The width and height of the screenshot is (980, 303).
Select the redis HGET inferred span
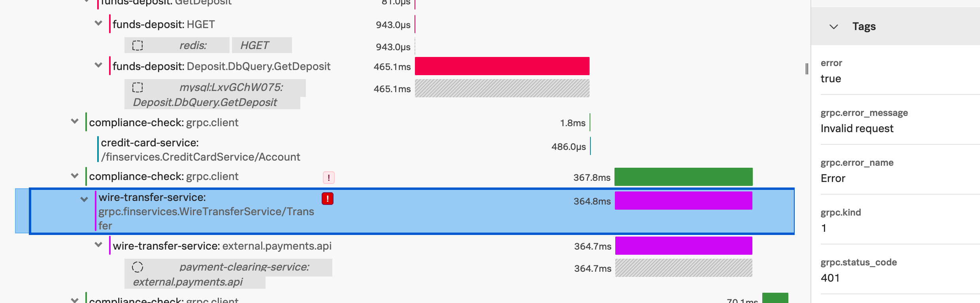254,45
